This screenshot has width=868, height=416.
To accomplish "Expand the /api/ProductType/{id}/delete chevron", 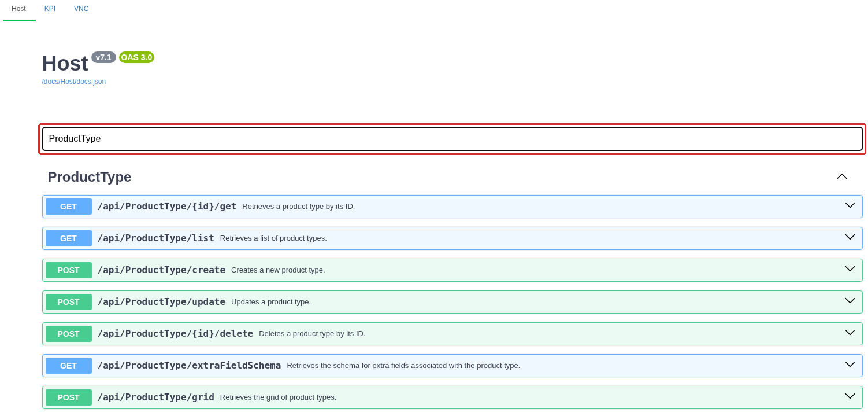I will point(850,333).
